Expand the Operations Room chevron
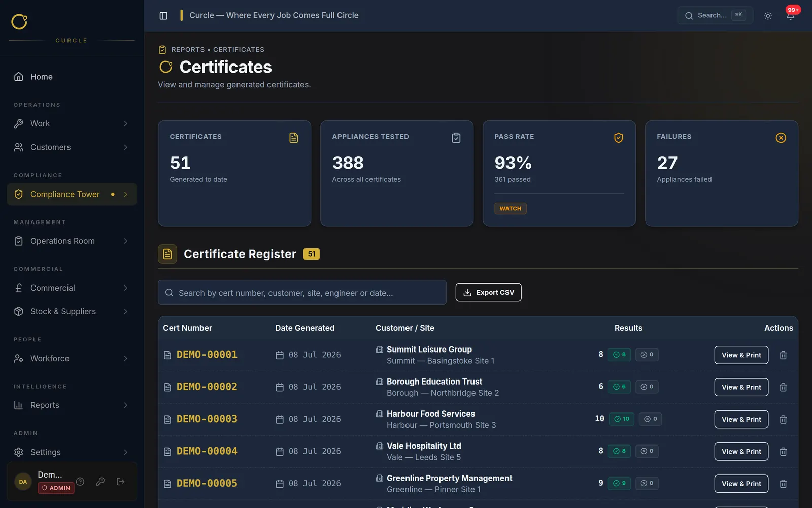The width and height of the screenshot is (812, 508). [125, 241]
